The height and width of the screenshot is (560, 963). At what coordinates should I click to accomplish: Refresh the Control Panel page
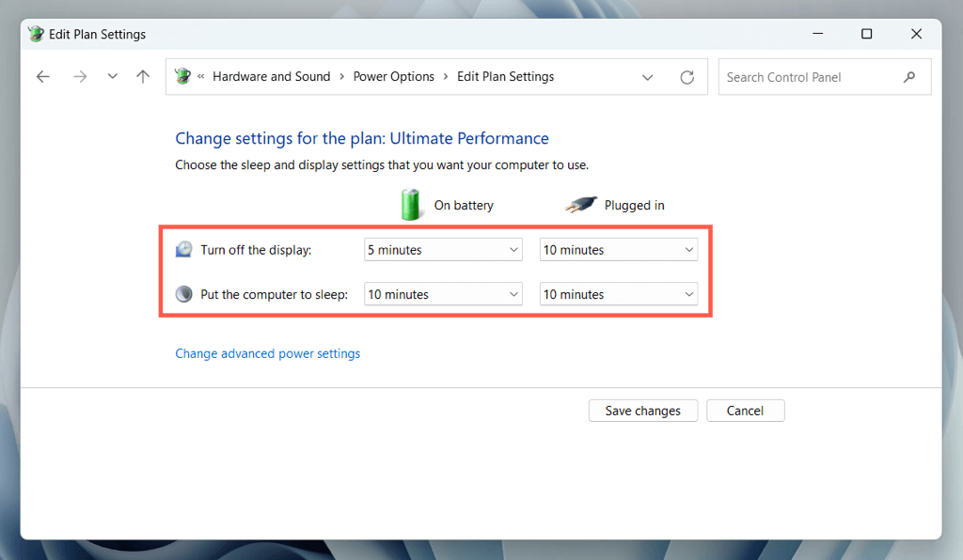pos(687,77)
